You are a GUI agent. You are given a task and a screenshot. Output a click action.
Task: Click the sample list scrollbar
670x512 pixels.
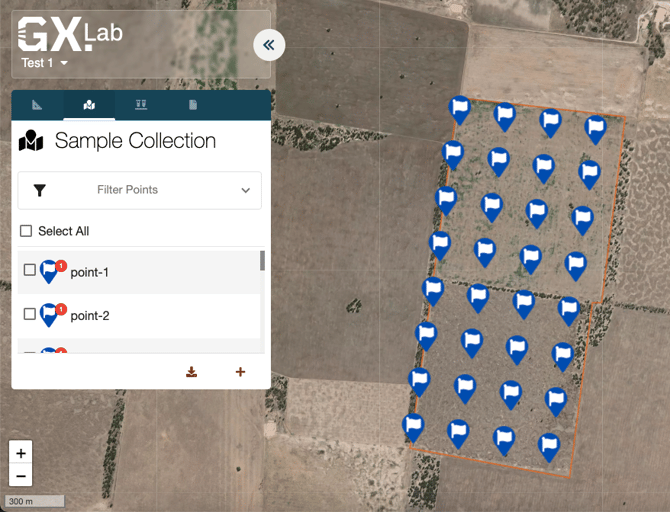pyautogui.click(x=262, y=261)
